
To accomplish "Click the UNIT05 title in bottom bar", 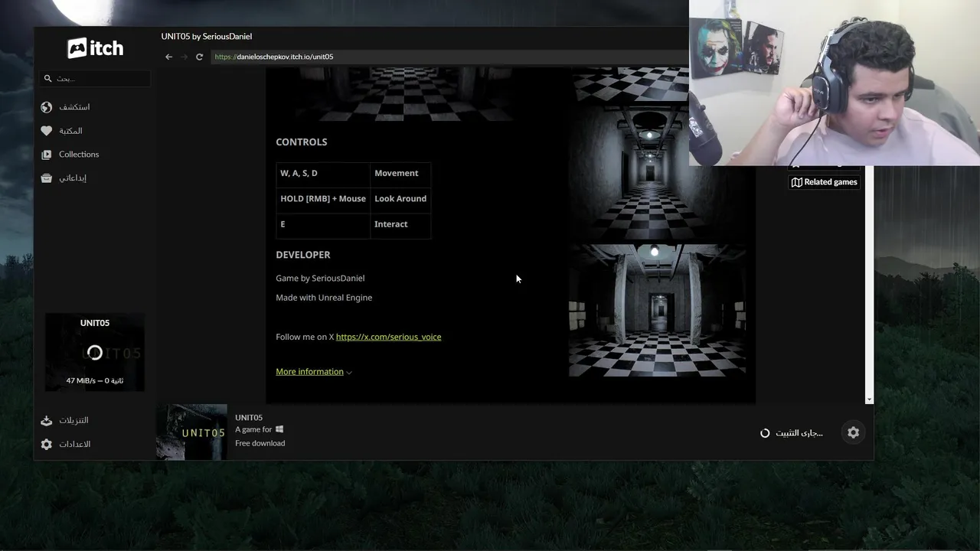I will tap(249, 418).
